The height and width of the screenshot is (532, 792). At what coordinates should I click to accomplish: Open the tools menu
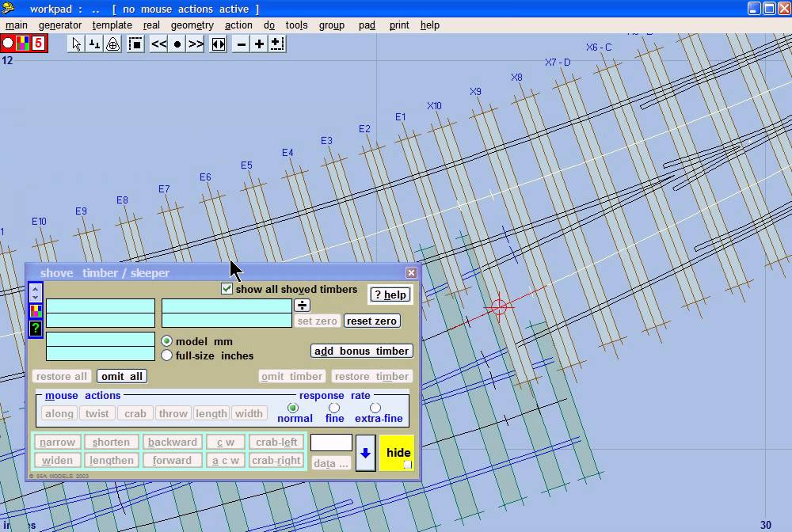296,25
